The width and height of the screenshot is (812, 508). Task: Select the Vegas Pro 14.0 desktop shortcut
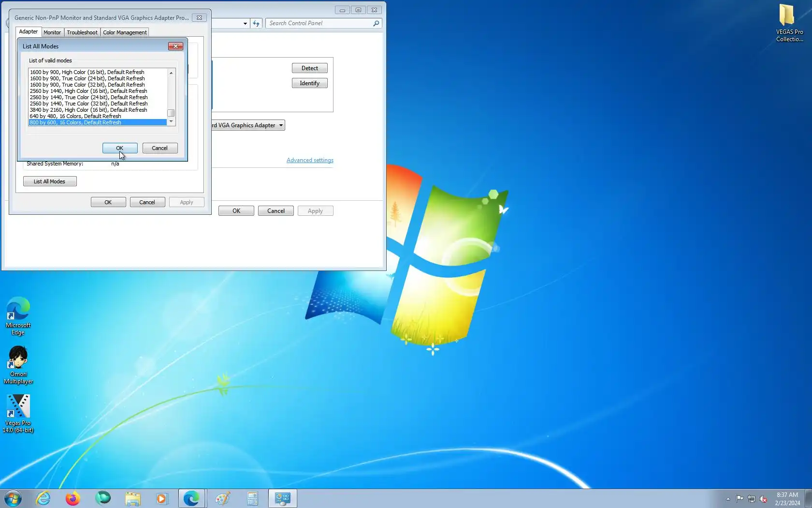click(18, 414)
